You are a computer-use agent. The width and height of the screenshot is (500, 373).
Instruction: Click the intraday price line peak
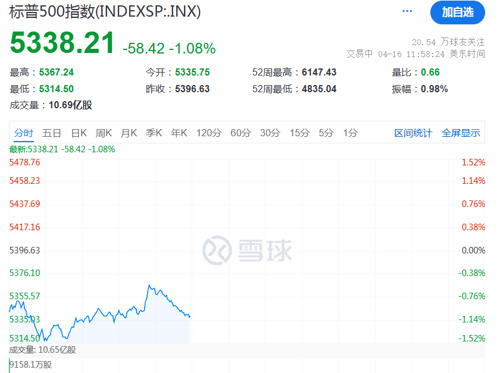pos(149,286)
